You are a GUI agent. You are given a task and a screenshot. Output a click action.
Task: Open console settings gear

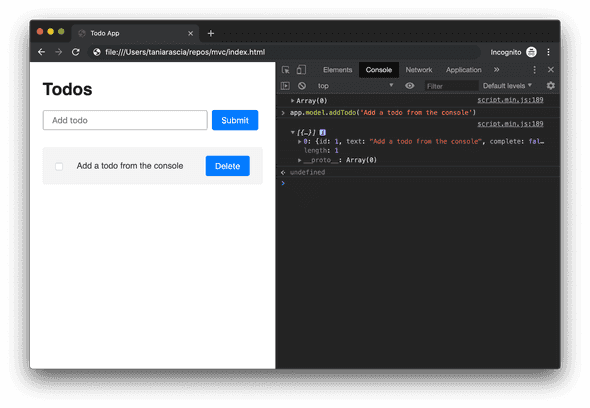[x=550, y=86]
